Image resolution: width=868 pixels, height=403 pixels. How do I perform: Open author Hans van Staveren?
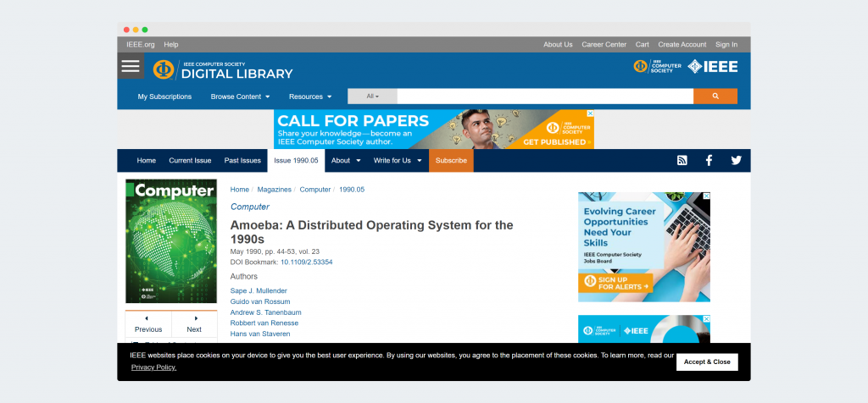click(260, 334)
